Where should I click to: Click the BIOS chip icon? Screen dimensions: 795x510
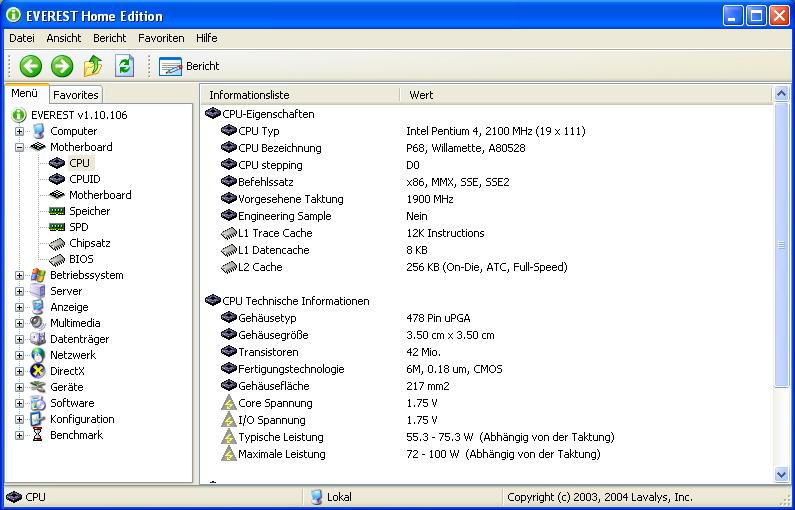[57, 260]
